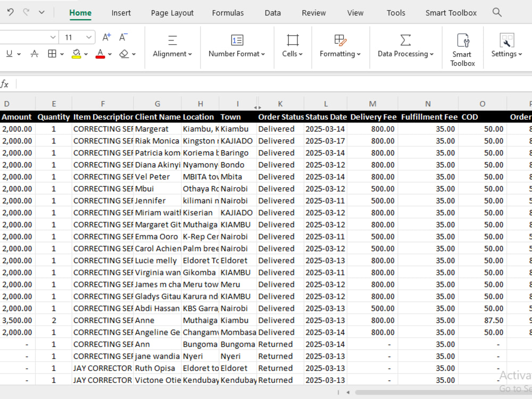Expand the quick access toolbar chevron
The height and width of the screenshot is (399, 532).
pyautogui.click(x=41, y=13)
